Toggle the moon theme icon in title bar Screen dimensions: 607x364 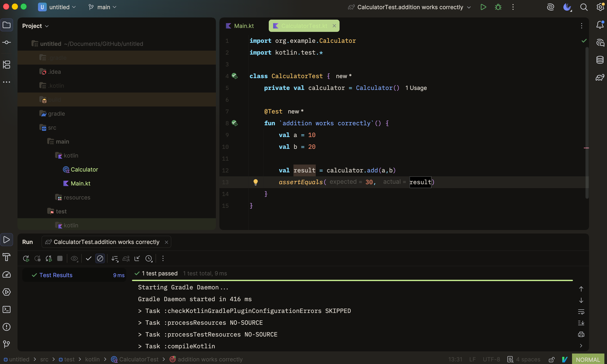pos(567,7)
